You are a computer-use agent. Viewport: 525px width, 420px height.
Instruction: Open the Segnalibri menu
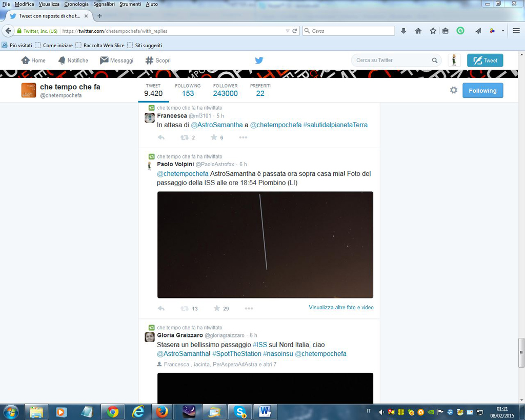104,4
